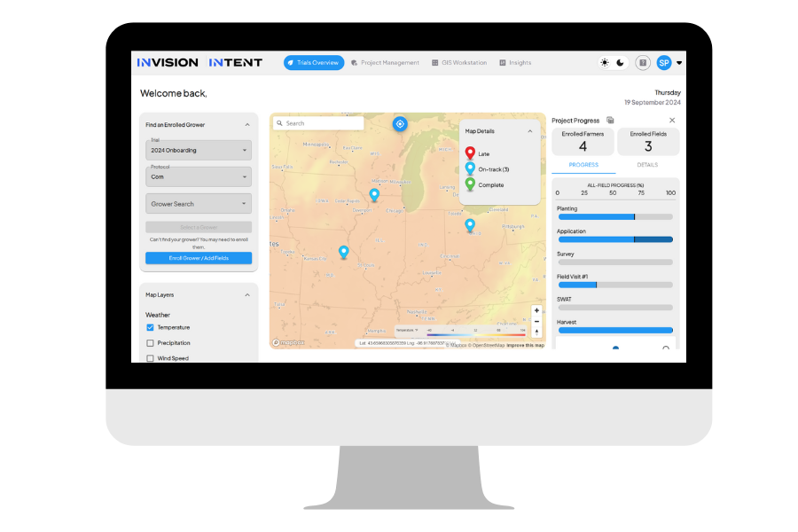Click the SP user avatar

(664, 63)
